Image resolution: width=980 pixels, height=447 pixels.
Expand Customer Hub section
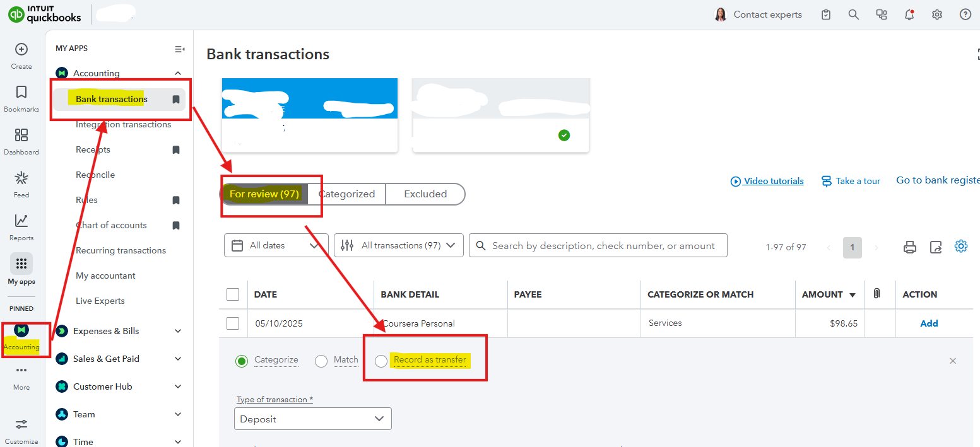[x=178, y=386]
